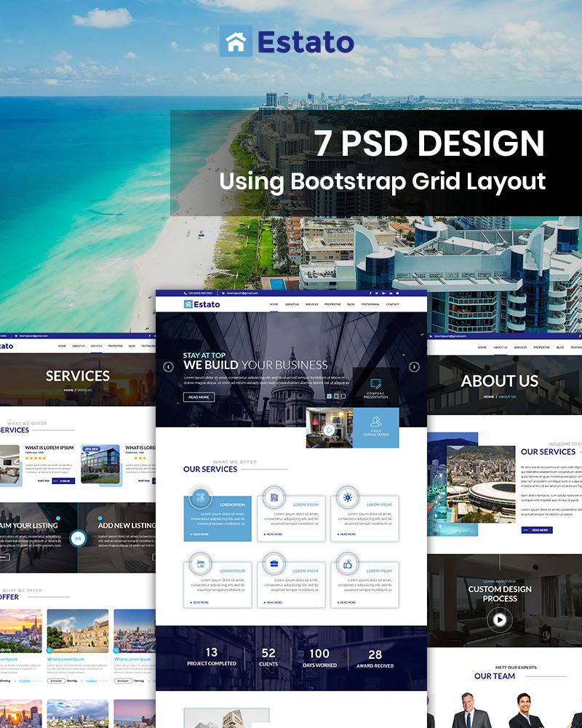Click the Company Presentation pencil icon
This screenshot has height=728, width=582.
375,383
